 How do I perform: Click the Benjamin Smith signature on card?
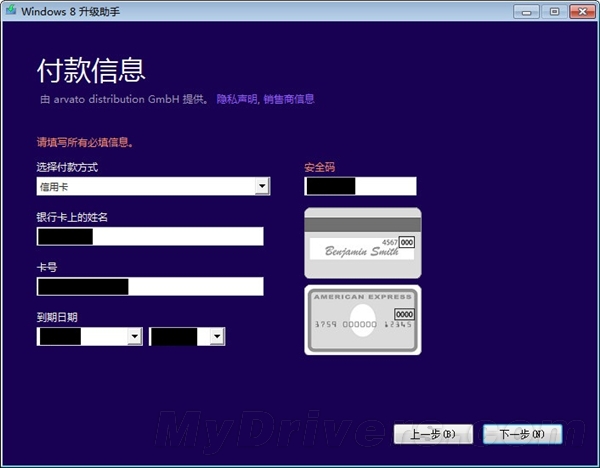pos(355,250)
